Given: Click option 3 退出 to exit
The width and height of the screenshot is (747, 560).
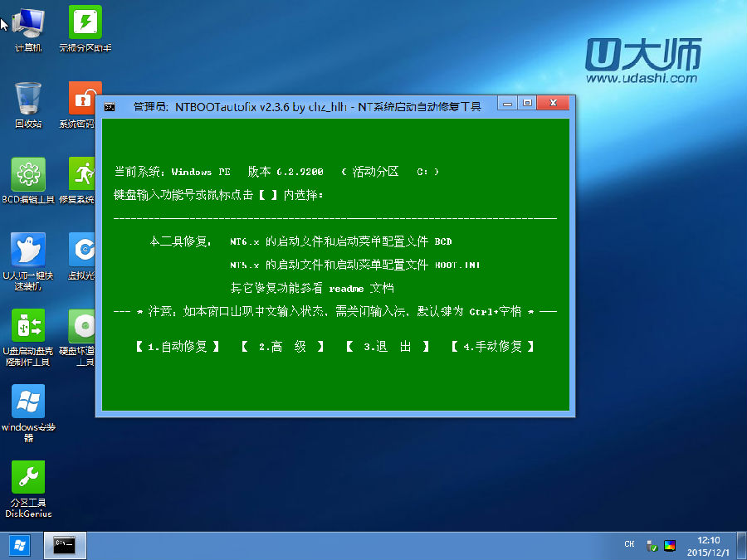Looking at the screenshot, I should tap(388, 347).
